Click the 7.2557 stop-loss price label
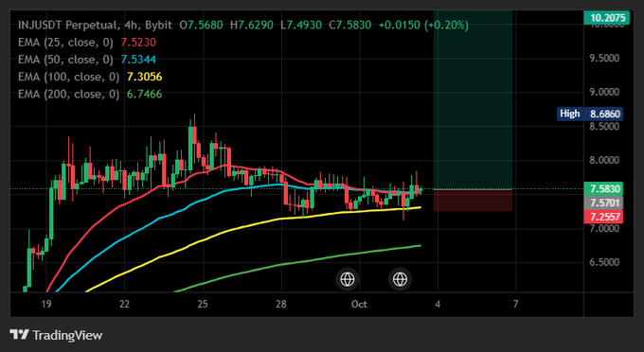Image resolution: width=644 pixels, height=352 pixels. [604, 217]
